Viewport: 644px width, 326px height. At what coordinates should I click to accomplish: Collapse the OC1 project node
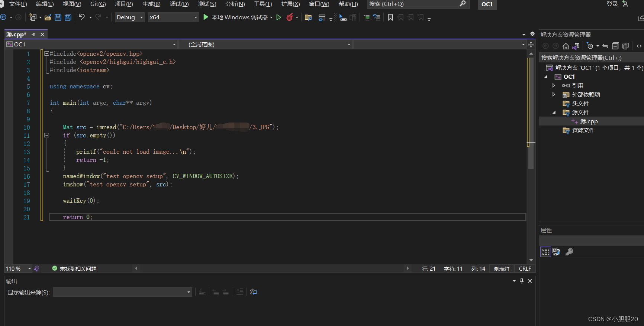click(545, 77)
